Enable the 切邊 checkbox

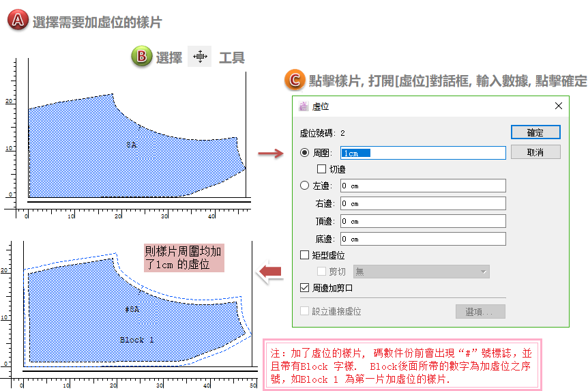(x=322, y=169)
